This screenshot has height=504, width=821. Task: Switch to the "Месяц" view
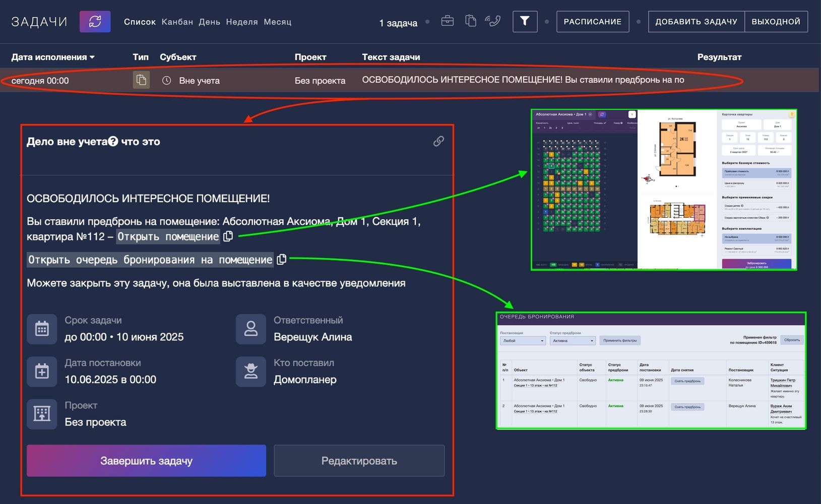278,22
